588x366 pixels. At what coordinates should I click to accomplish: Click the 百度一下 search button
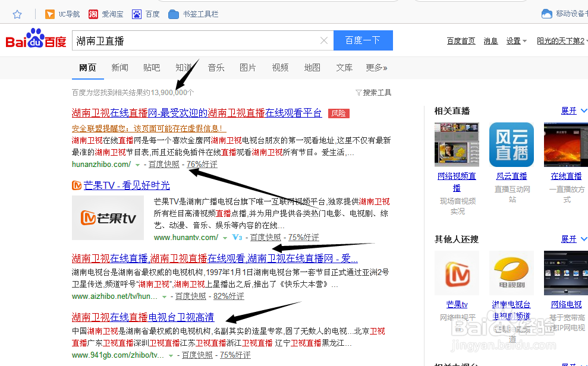[x=363, y=40]
